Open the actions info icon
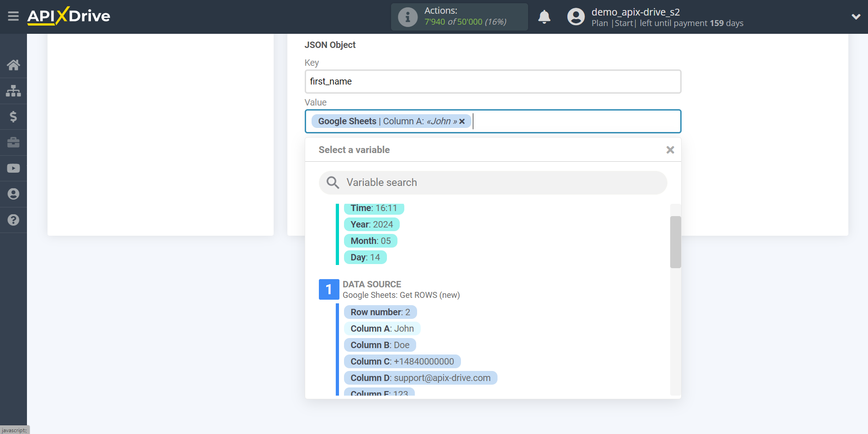The height and width of the screenshot is (434, 868). click(408, 17)
